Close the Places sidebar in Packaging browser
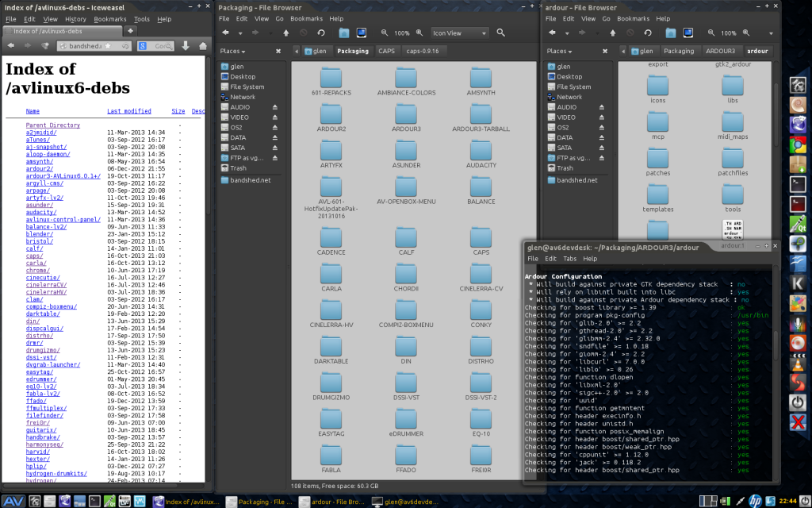The height and width of the screenshot is (508, 812). pos(278,52)
